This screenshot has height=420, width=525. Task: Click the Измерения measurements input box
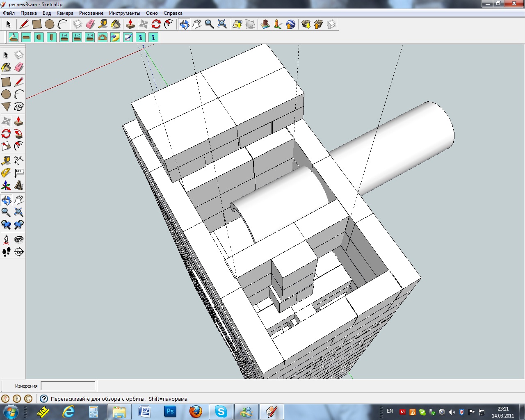[68, 386]
